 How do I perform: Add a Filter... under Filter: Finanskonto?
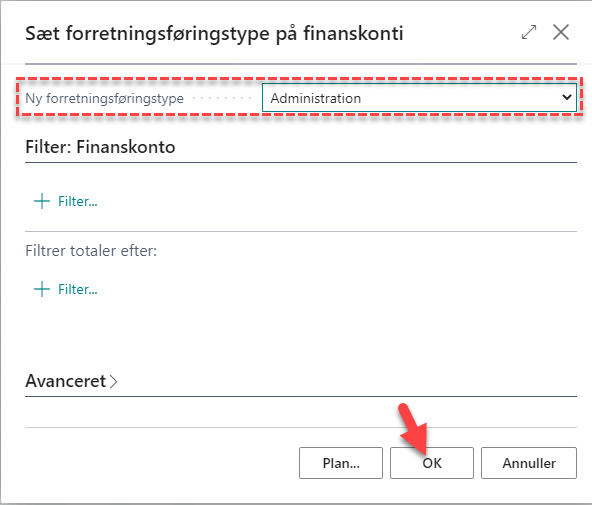click(x=78, y=202)
